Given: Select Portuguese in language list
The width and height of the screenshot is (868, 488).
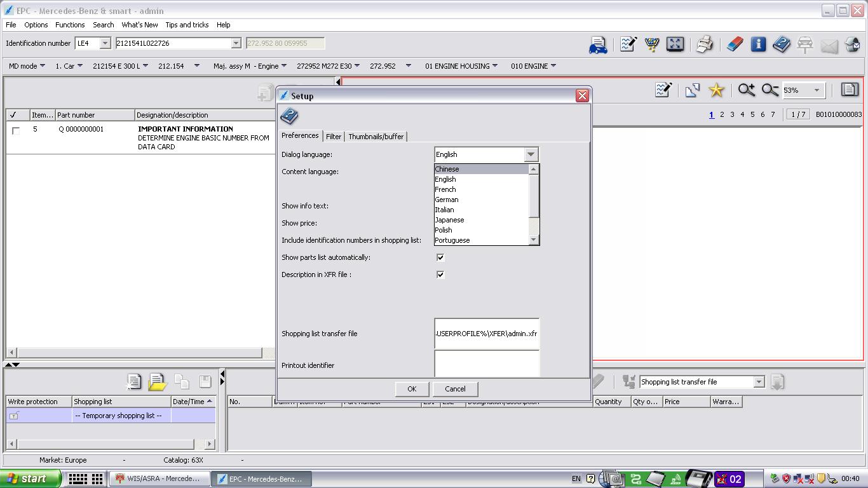Looking at the screenshot, I should point(481,240).
